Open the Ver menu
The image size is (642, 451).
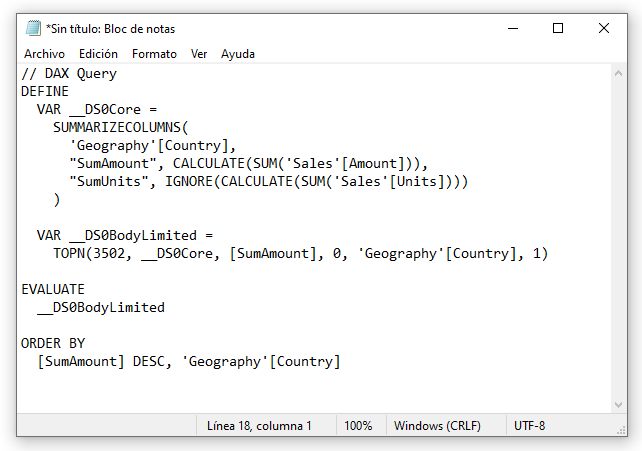click(x=199, y=54)
